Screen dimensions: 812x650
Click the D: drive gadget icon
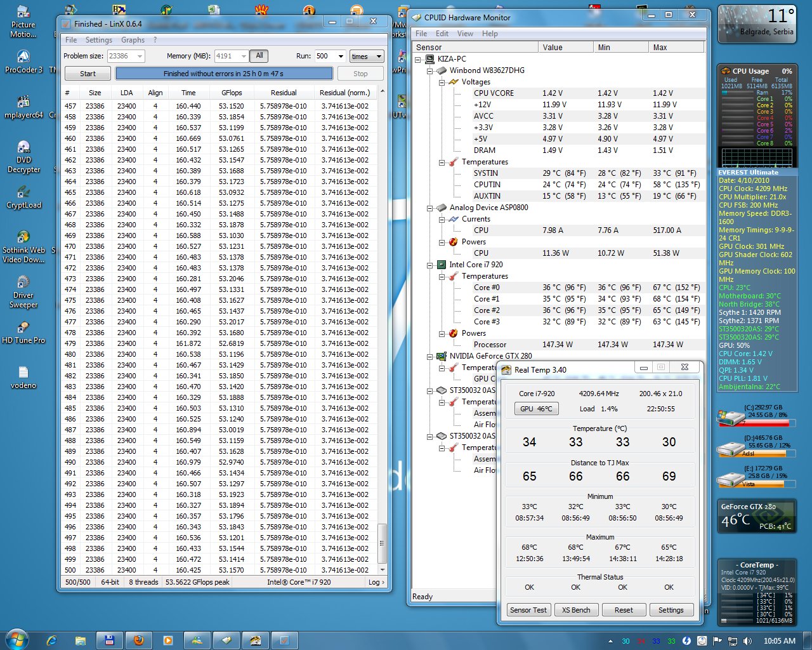point(730,449)
